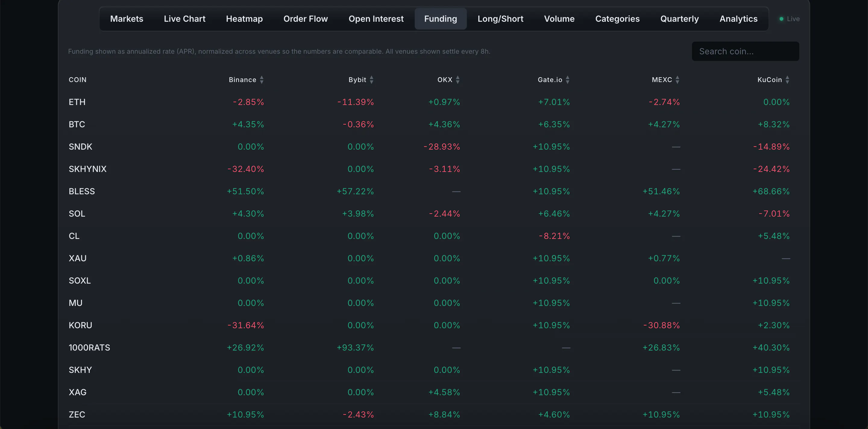The image size is (868, 429).
Task: Open the Quarterly tab
Action: [680, 19]
